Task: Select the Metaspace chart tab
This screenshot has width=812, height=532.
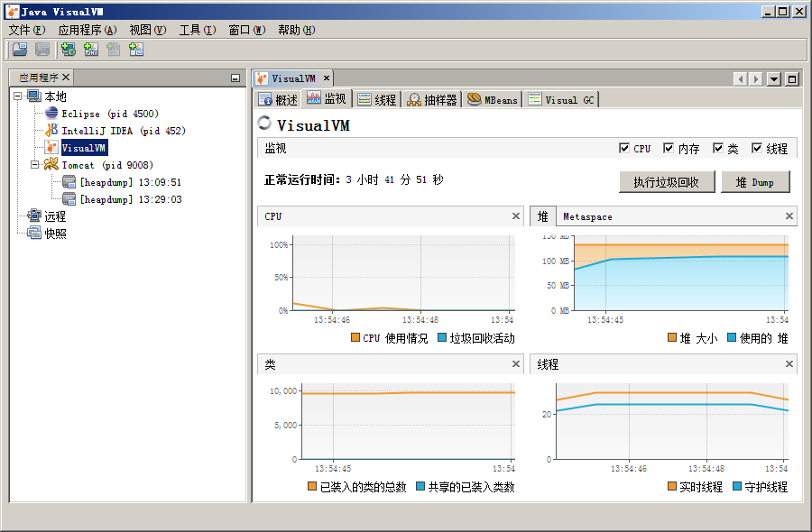Action: pyautogui.click(x=587, y=216)
